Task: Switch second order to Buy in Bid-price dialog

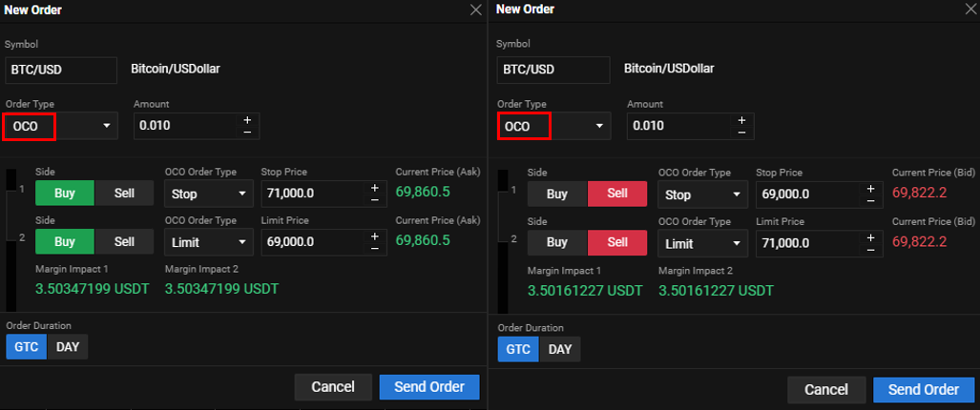Action: point(557,243)
